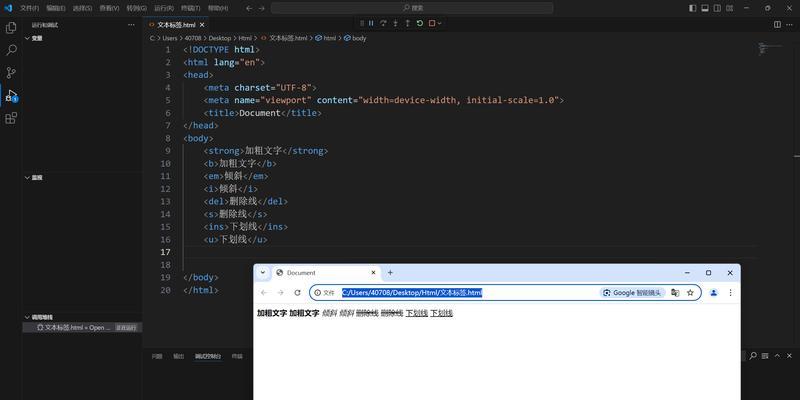Step over in the debug toolbar
The image size is (800, 400).
point(383,23)
